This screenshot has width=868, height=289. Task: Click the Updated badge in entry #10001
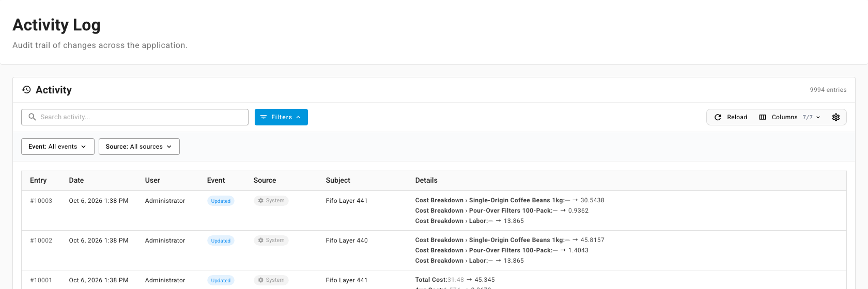pos(221,280)
